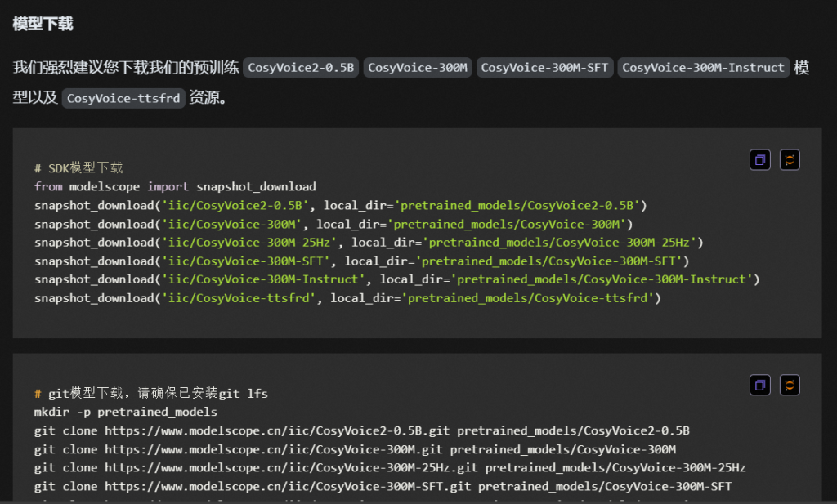
Task: Click the CosyVoice-300M-Instruct inline code tag
Action: point(703,68)
